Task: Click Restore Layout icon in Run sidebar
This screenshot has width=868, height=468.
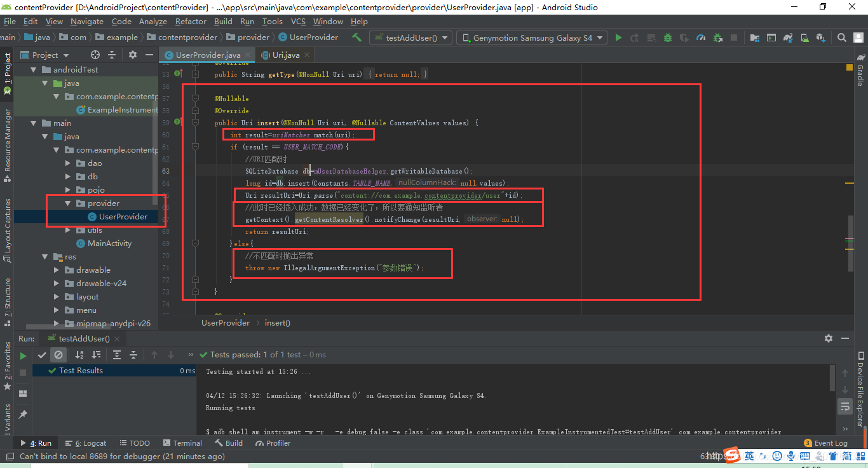Action: [23, 394]
